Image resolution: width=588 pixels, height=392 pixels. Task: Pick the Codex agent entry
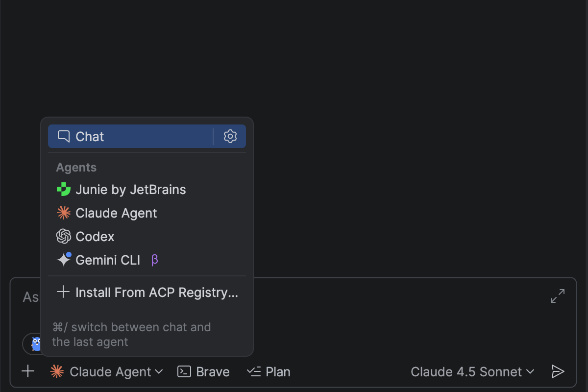tap(95, 237)
